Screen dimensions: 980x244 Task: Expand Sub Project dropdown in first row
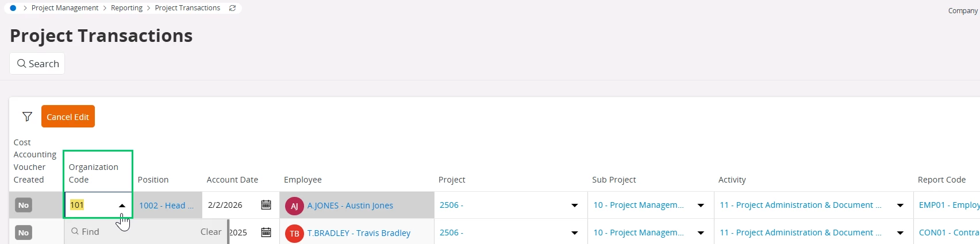[x=701, y=206]
